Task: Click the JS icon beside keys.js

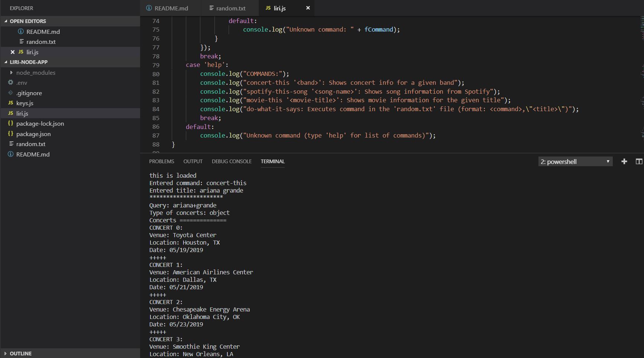Action: point(11,103)
